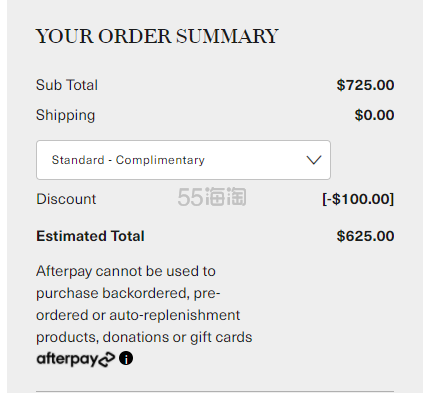
Task: Click the Discount label
Action: [x=66, y=199]
